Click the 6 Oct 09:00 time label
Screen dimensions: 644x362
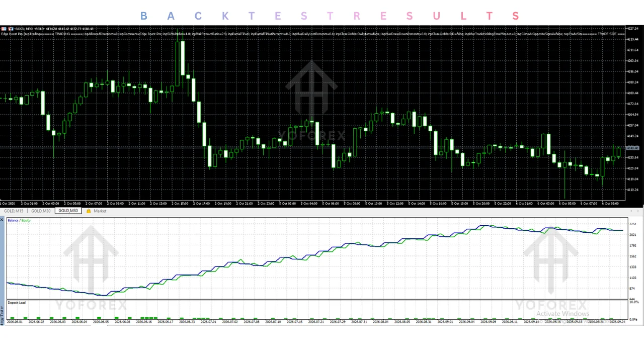pos(610,204)
